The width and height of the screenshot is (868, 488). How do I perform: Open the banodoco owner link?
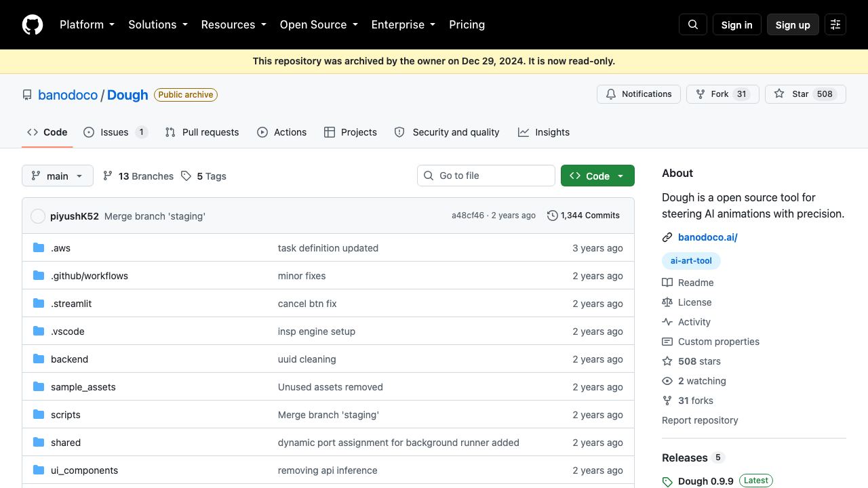tap(68, 95)
